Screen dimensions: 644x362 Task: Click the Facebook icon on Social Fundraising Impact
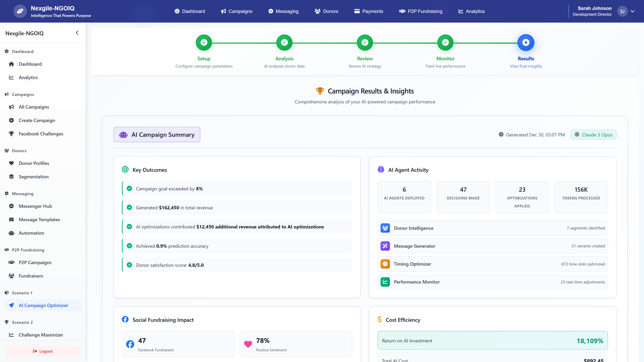tap(125, 319)
